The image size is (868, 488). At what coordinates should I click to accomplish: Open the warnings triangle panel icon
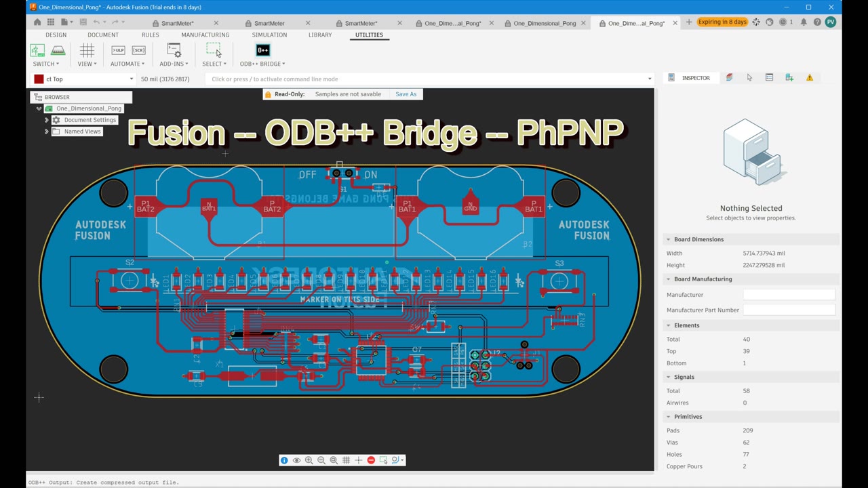pos(809,78)
